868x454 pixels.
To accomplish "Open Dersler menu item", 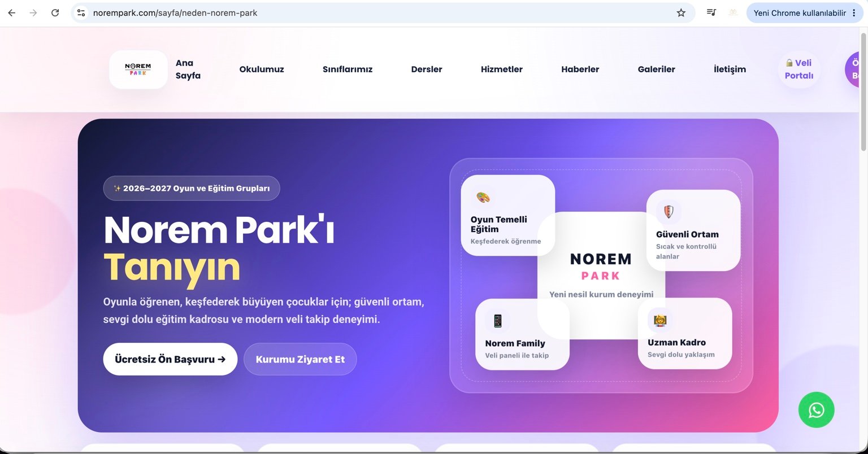I will click(x=427, y=69).
